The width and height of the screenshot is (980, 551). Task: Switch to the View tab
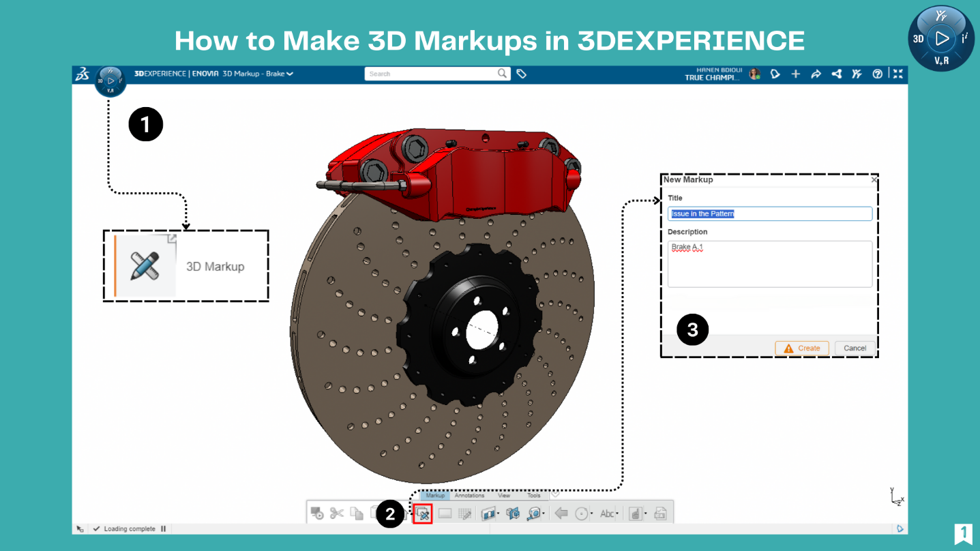[x=504, y=496]
